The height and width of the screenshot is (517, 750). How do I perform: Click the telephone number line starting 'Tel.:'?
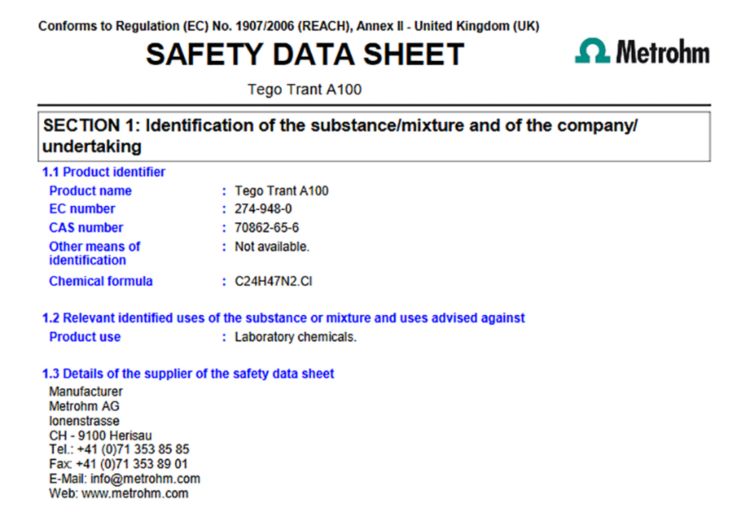coord(119,450)
